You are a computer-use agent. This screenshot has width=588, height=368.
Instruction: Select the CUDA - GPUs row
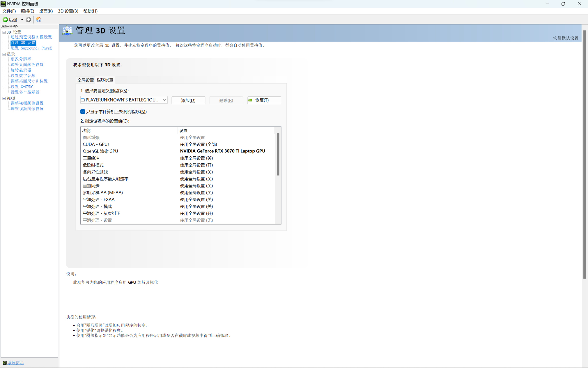(178, 144)
